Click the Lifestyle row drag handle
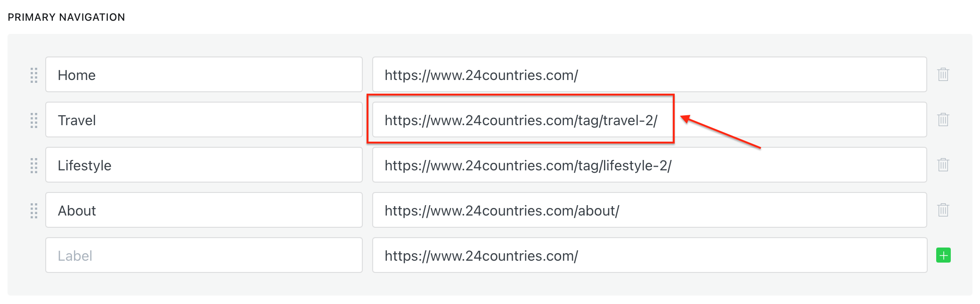 (34, 165)
